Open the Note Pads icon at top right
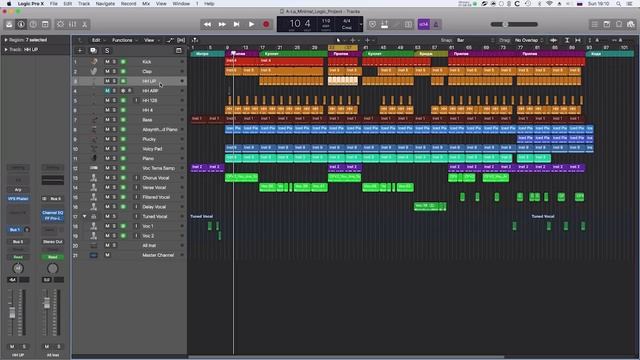The image size is (640, 360). (x=607, y=24)
